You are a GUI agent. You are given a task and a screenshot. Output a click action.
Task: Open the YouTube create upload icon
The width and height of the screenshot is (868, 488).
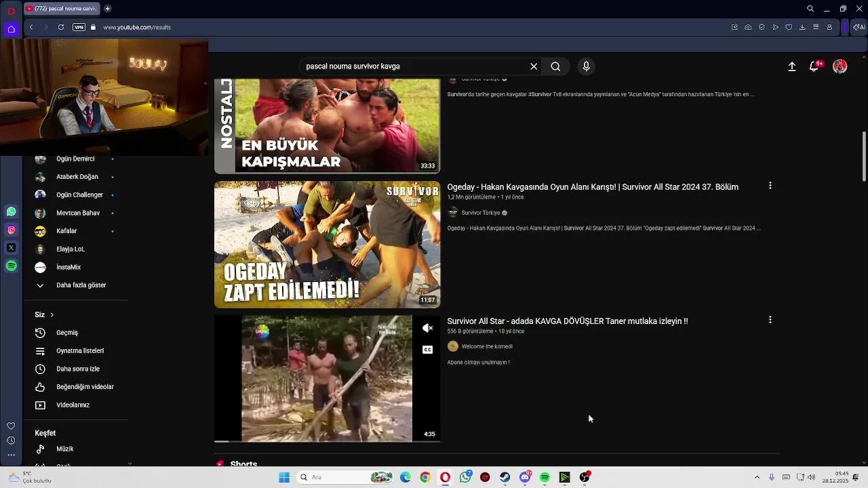pyautogui.click(x=791, y=66)
